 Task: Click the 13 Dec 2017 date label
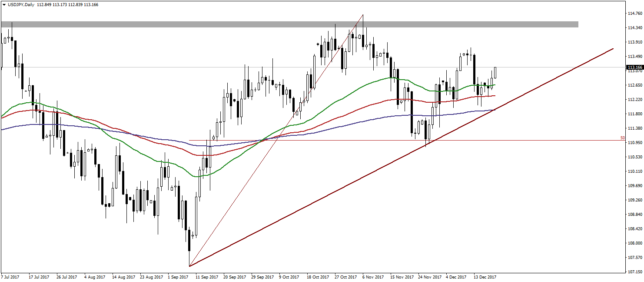485,277
